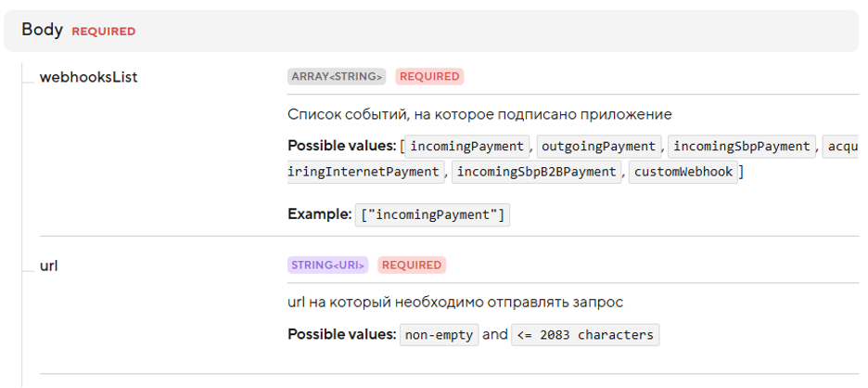Click the REQUIRED label next to Body
The image size is (868, 388).
click(x=104, y=32)
